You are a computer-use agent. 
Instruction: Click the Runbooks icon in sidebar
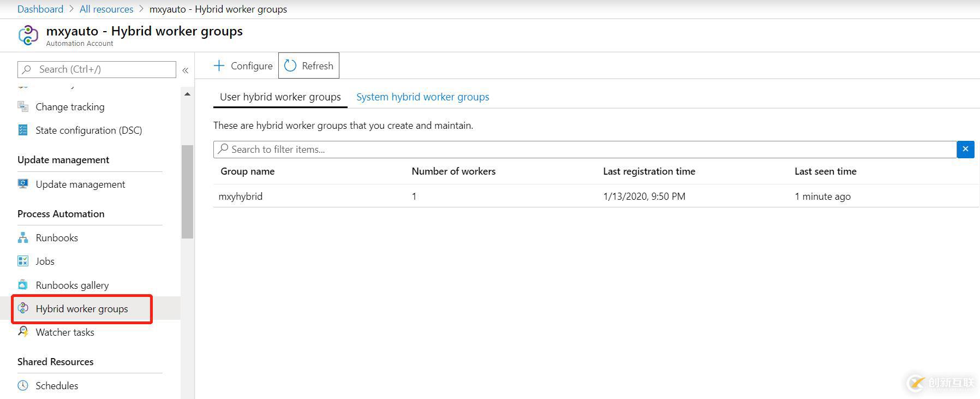click(23, 237)
